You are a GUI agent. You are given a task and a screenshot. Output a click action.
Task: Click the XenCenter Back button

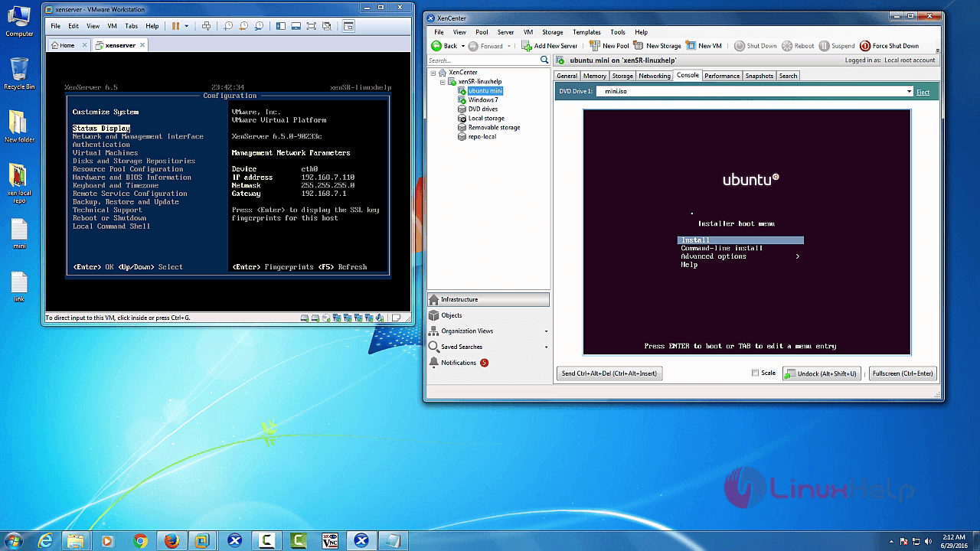click(x=445, y=46)
